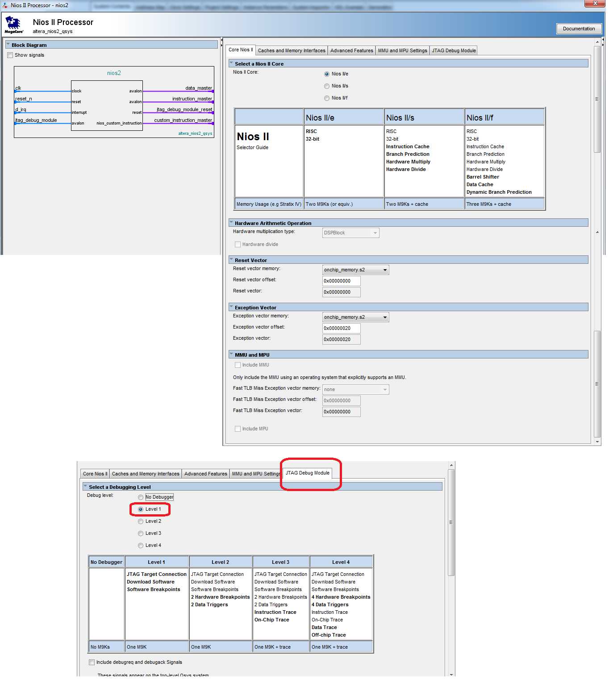Click the 'reset_n' signal label
Screen dimensions: 609x700
pyautogui.click(x=24, y=99)
